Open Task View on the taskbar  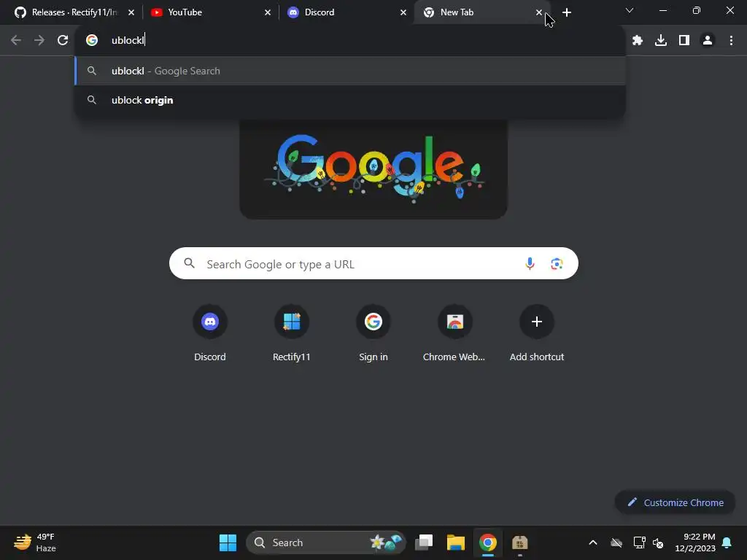point(424,542)
